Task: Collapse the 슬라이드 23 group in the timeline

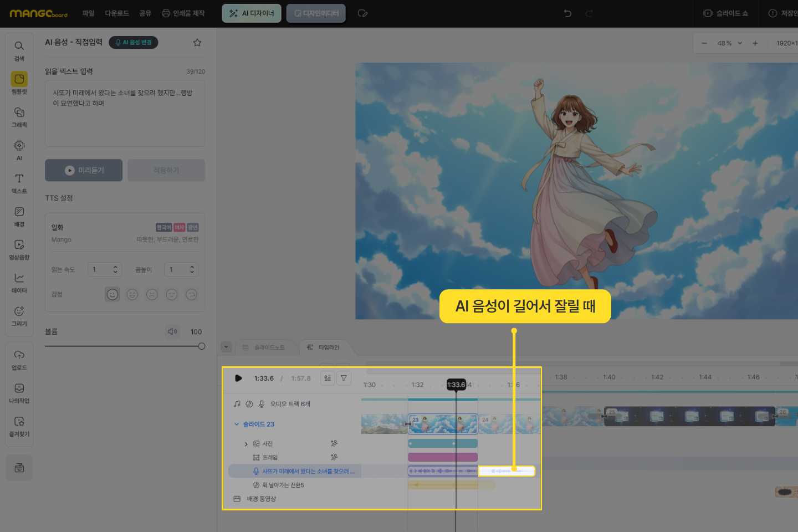Action: (237, 424)
